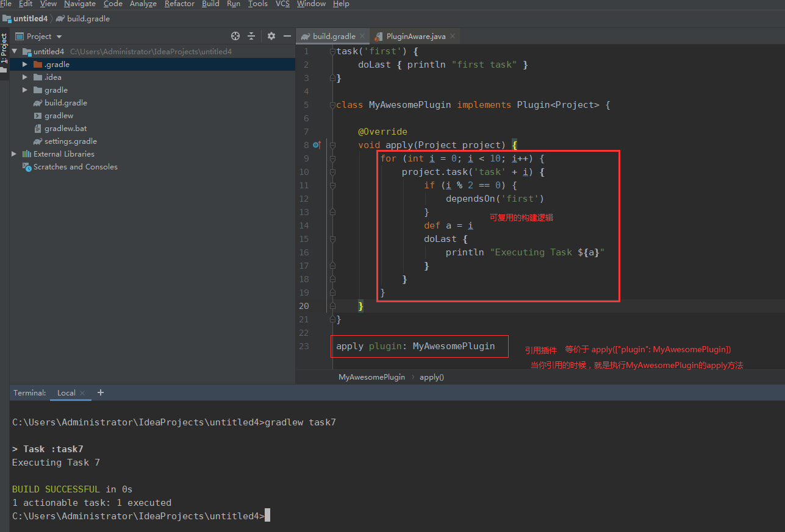Click the terminal prompt cursor at the bottom
Image resolution: width=785 pixels, height=532 pixels.
coord(267,516)
